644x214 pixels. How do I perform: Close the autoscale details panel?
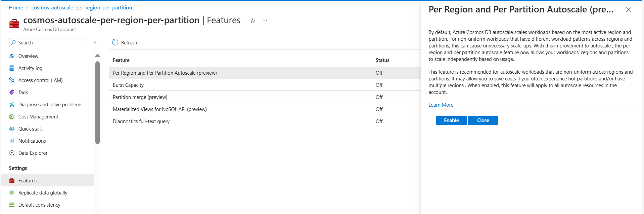tap(628, 10)
